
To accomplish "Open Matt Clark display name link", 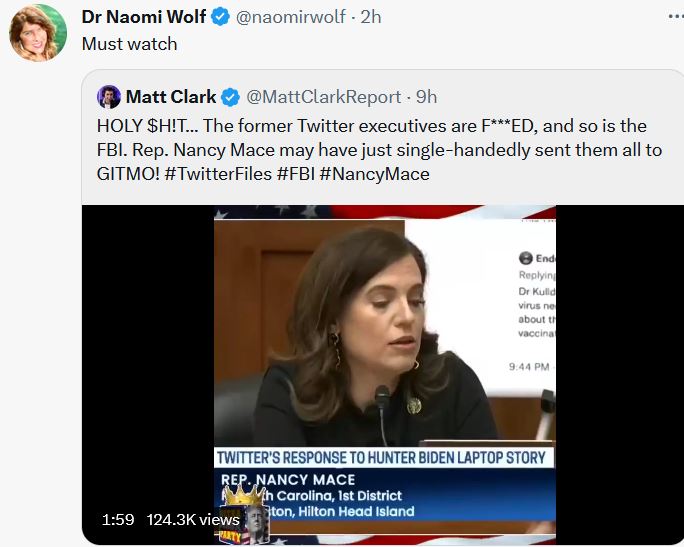I will coord(171,97).
